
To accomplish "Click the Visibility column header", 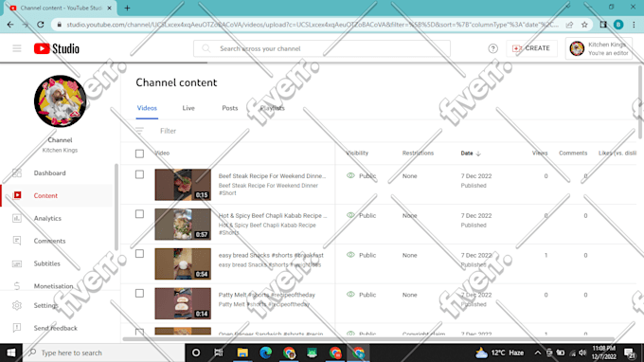I will click(357, 154).
